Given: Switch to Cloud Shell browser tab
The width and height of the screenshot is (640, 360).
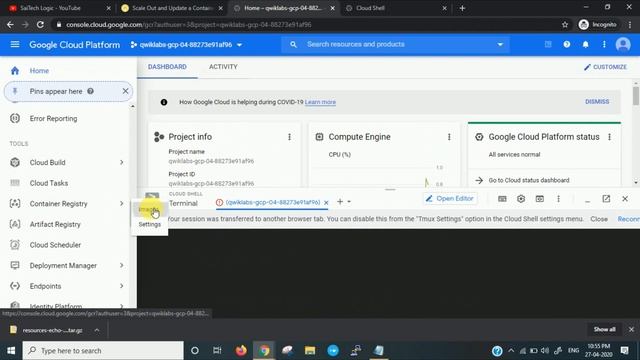Looking at the screenshot, I should 395,8.
